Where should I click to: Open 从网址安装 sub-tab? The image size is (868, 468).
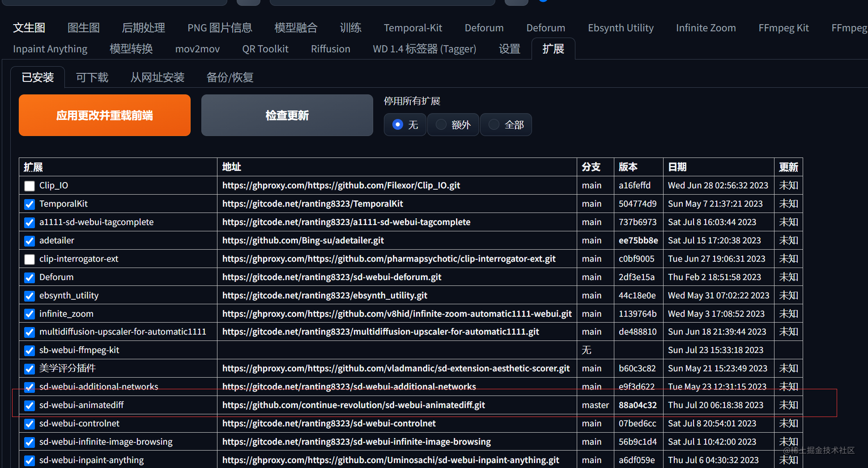pyautogui.click(x=157, y=77)
